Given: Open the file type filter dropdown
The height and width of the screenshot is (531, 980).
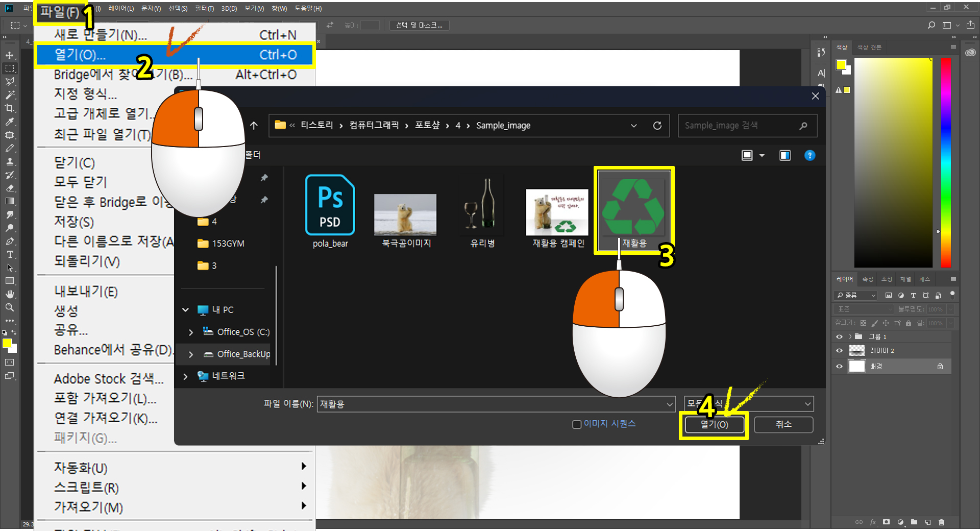Looking at the screenshot, I should (x=807, y=404).
